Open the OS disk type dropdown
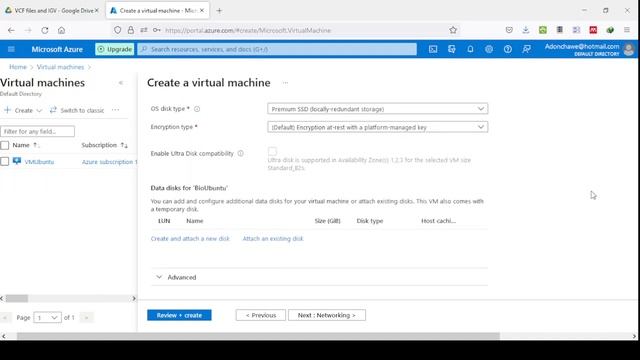The height and width of the screenshot is (360, 640). (x=378, y=109)
